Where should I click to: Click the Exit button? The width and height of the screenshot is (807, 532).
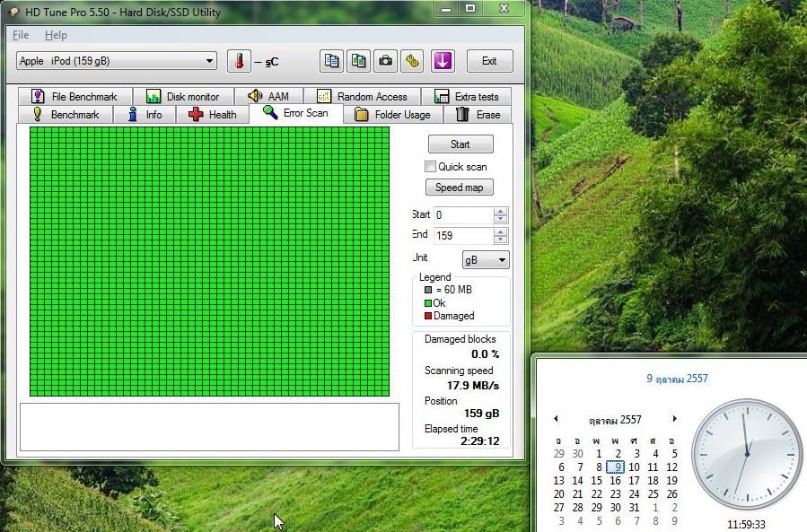coord(489,61)
